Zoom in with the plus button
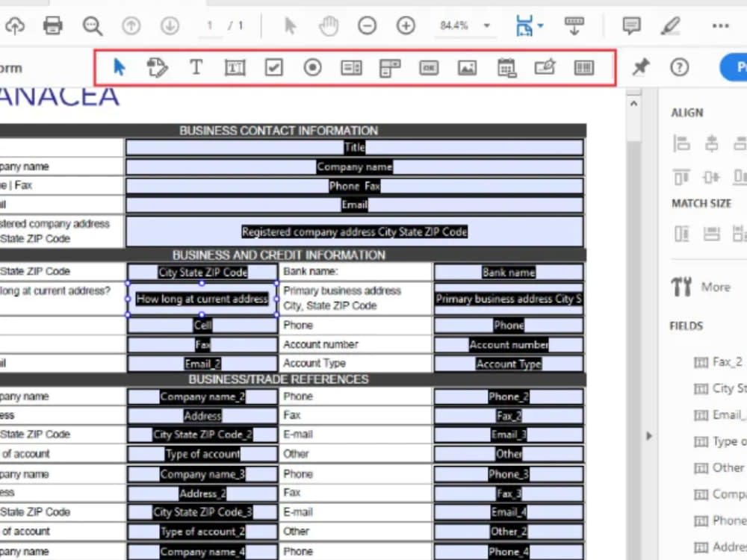The height and width of the screenshot is (560, 747). click(x=406, y=25)
